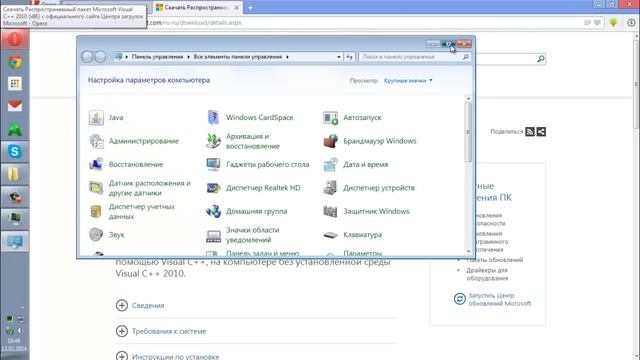Open Диспетчер учетных данных icon
Image resolution: width=640 pixels, height=360 pixels.
click(96, 211)
